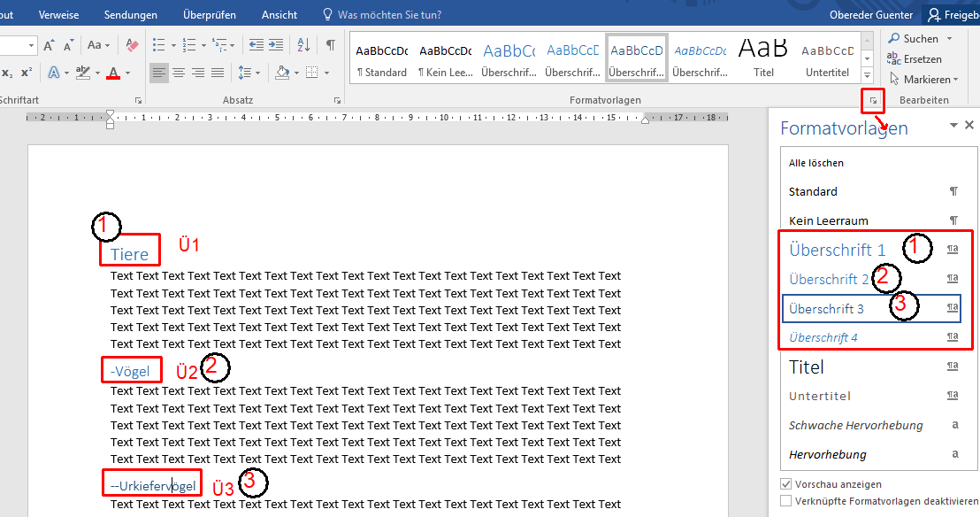
Task: Apply a bulleted list
Action: click(158, 45)
